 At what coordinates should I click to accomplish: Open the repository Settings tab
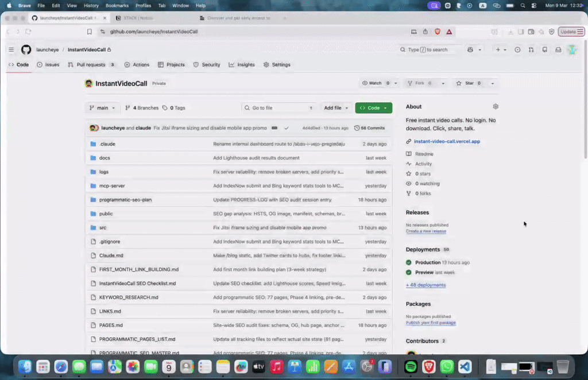(x=277, y=64)
